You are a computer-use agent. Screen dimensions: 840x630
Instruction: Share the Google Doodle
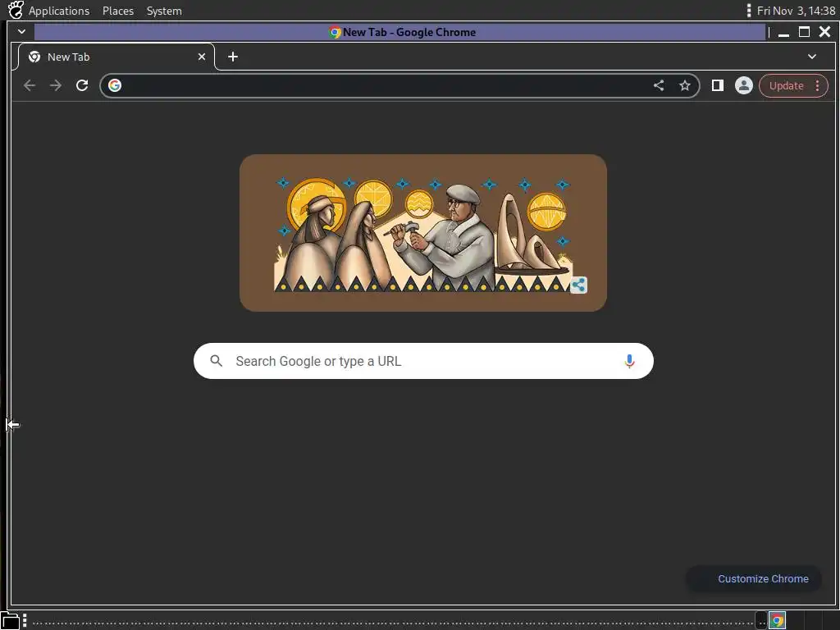point(578,285)
